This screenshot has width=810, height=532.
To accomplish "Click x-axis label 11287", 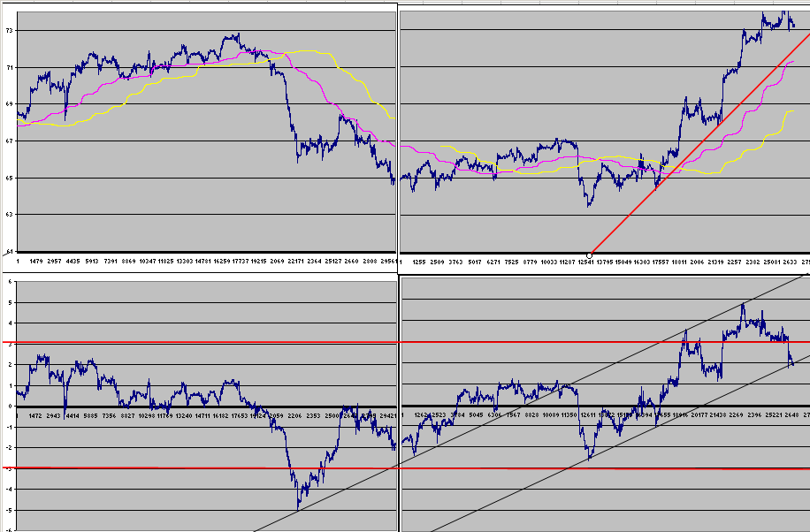I will coord(567,262).
